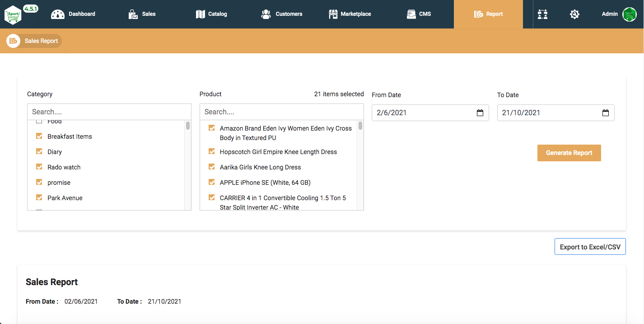
Task: Click the Product search field
Action: pyautogui.click(x=282, y=112)
